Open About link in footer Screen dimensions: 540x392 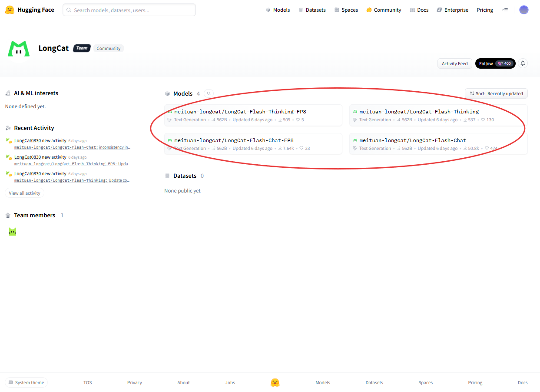coord(183,382)
